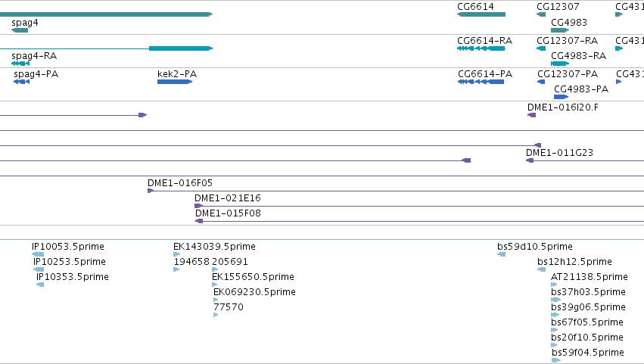
Task: Click the AT21138.5prime label
Action: (x=589, y=277)
